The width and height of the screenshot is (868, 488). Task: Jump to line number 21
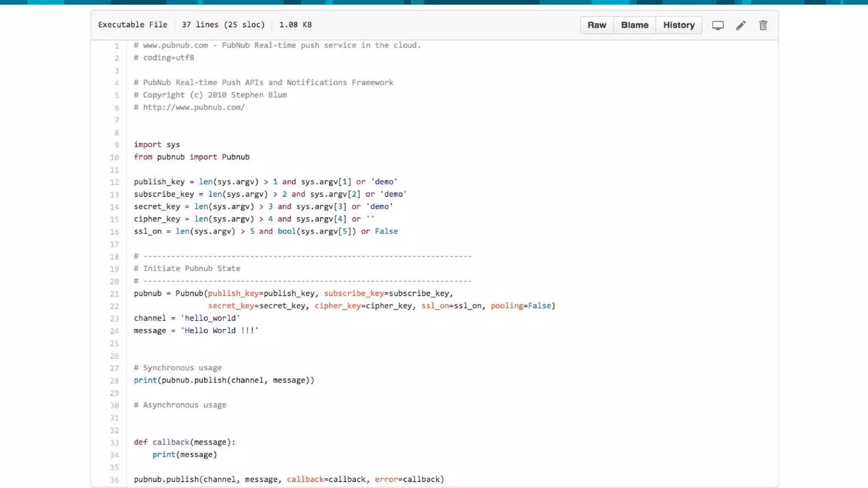(x=114, y=294)
